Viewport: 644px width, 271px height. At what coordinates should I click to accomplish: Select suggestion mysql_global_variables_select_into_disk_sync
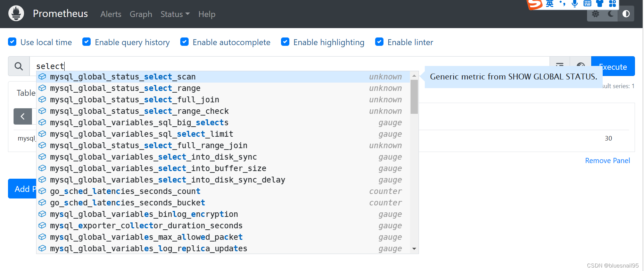[x=223, y=157]
